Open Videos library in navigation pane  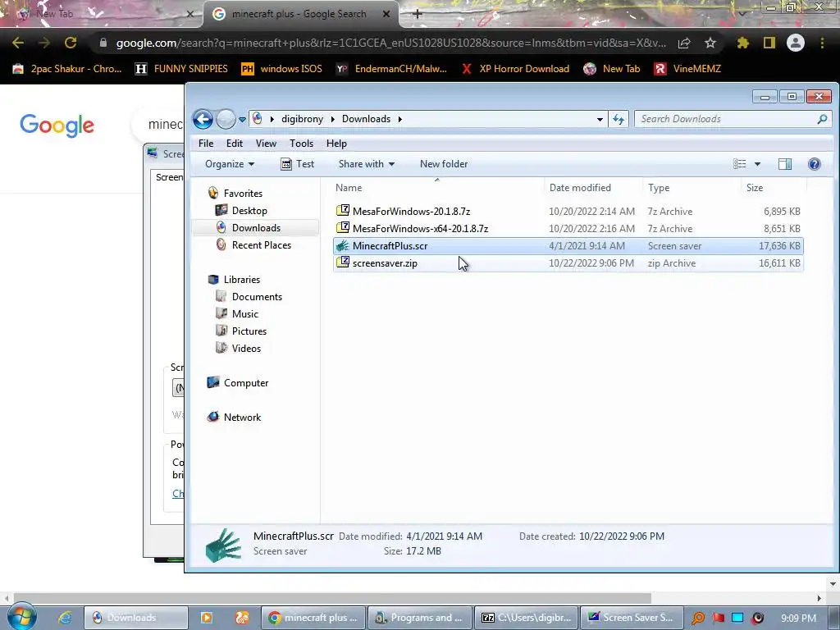pos(246,348)
